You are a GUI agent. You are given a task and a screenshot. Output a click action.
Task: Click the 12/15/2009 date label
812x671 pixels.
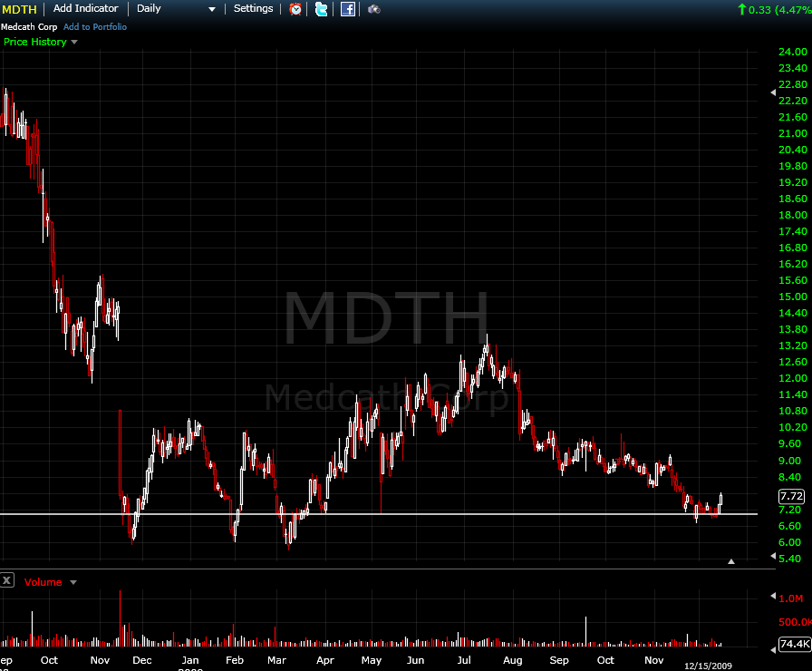(708, 666)
